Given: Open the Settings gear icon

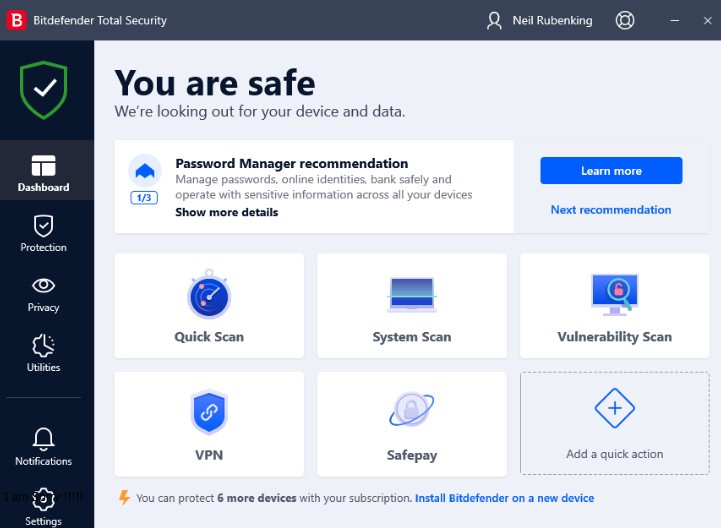Looking at the screenshot, I should pyautogui.click(x=44, y=499).
